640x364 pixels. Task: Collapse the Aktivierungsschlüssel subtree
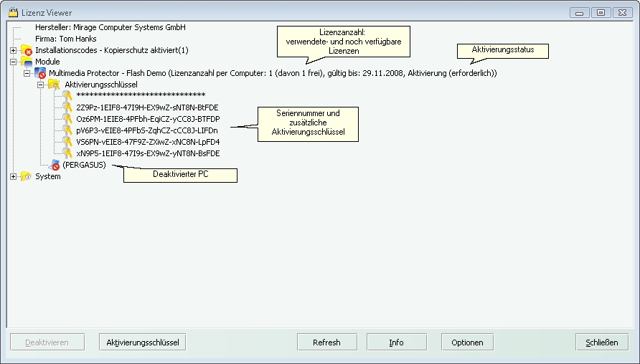tap(41, 85)
